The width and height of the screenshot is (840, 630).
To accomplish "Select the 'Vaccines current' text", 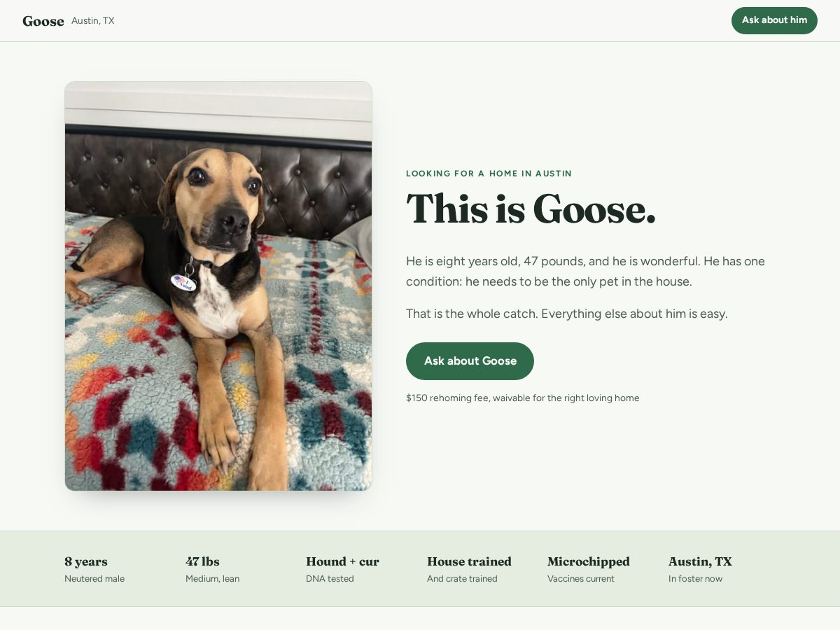I will [x=581, y=579].
